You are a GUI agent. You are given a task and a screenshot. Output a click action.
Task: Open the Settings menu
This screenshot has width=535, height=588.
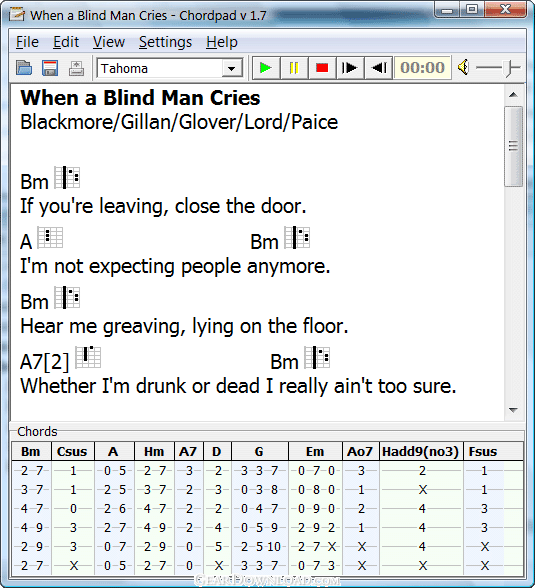[x=165, y=42]
